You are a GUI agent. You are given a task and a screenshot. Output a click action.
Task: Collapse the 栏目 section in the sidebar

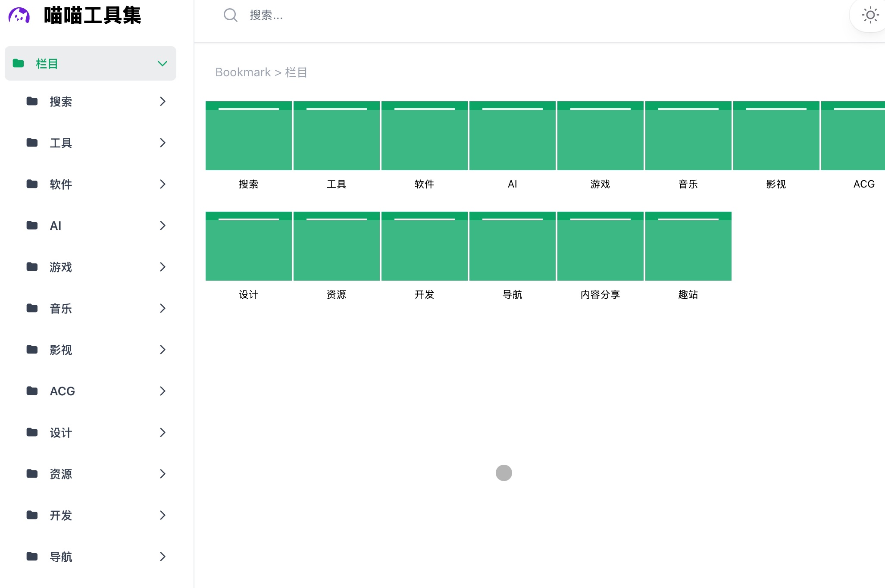pos(163,63)
